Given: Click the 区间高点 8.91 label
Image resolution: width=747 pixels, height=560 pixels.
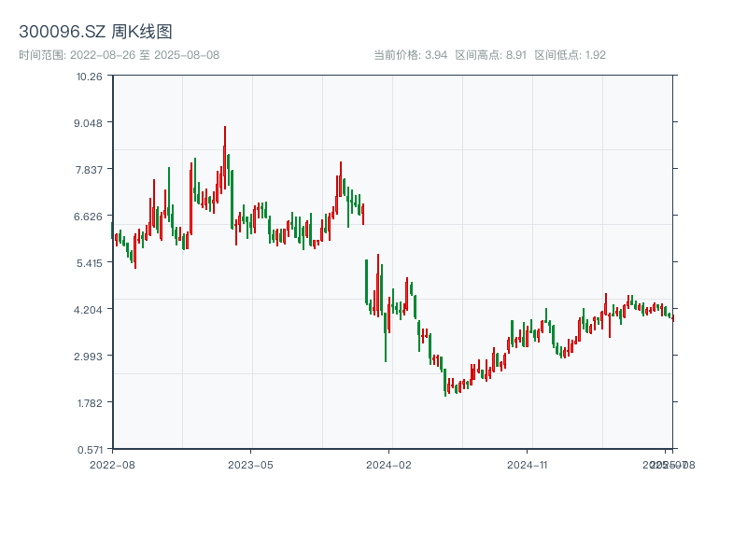Looking at the screenshot, I should coord(490,55).
